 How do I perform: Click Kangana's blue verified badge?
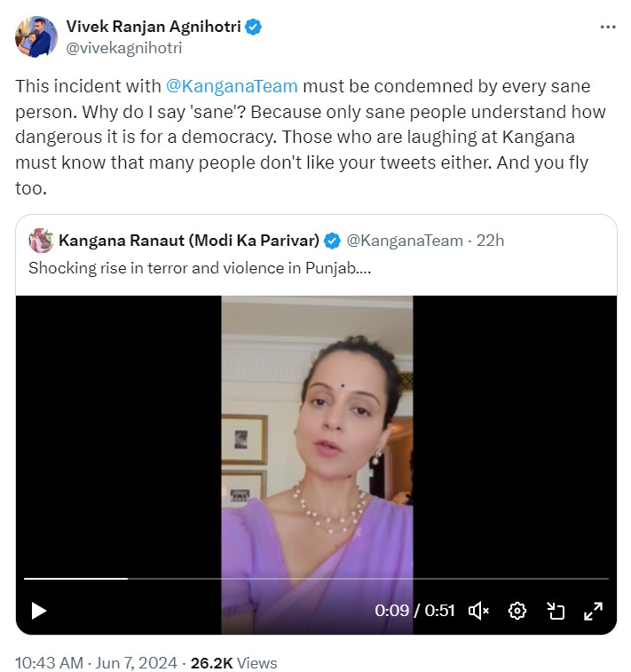[x=332, y=241]
